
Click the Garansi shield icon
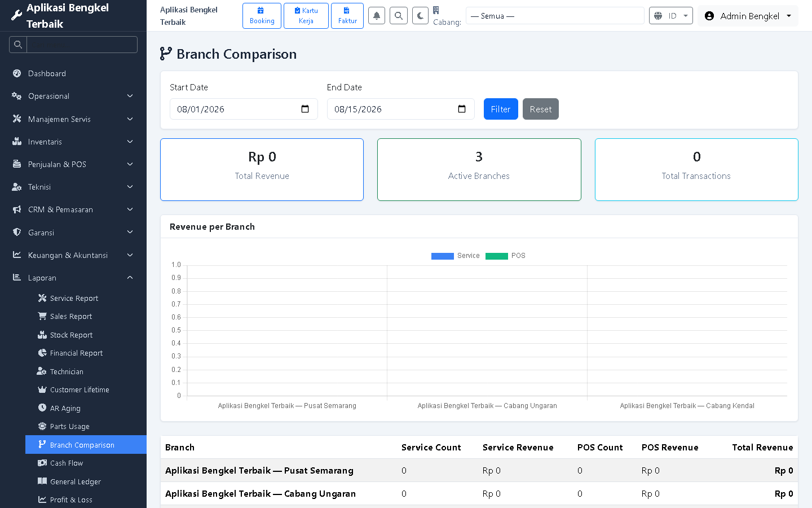point(17,232)
